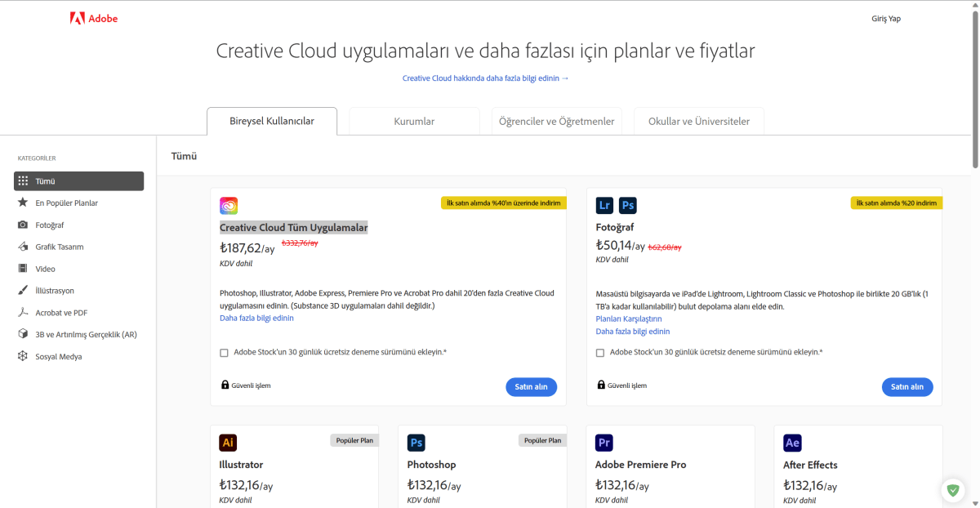Click the Creative Cloud rainbow app icon
The image size is (980, 508).
click(229, 206)
